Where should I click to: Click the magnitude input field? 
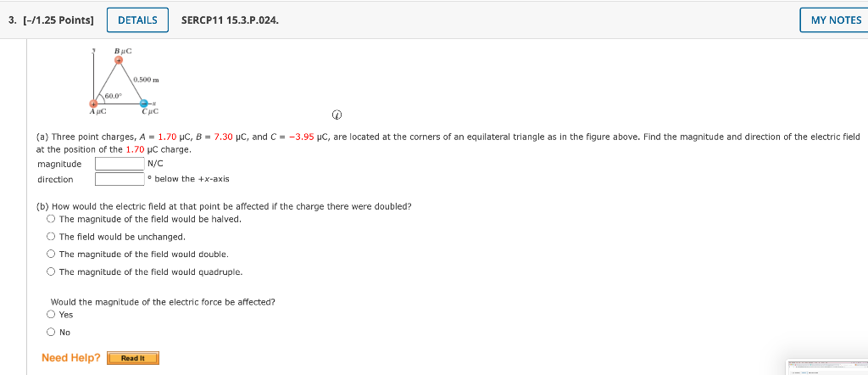(x=120, y=164)
